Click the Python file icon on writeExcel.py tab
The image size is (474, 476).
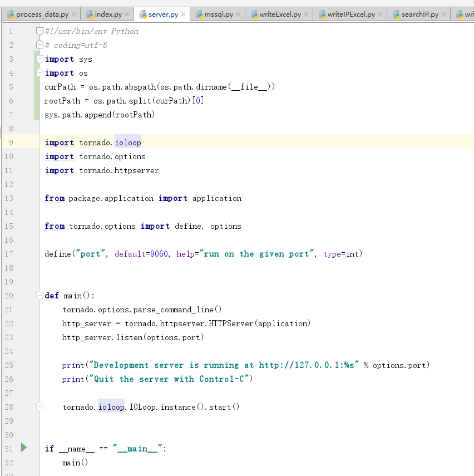pyautogui.click(x=254, y=14)
